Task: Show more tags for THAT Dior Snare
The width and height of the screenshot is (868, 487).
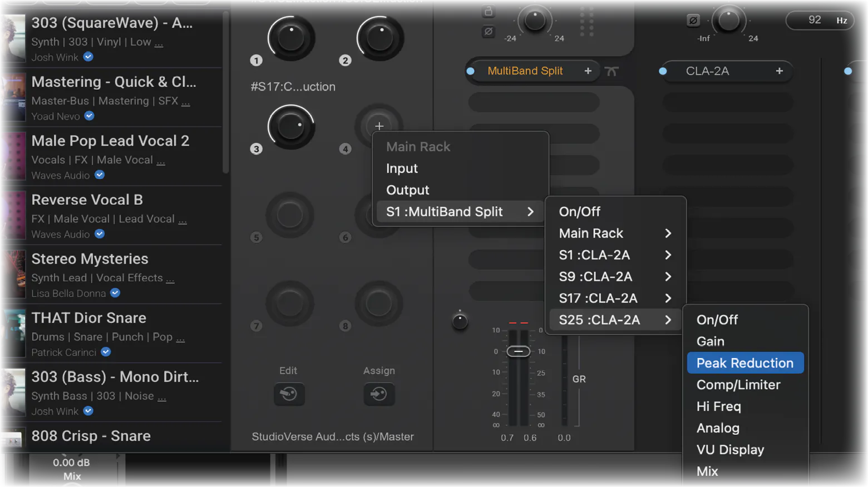Action: pyautogui.click(x=180, y=337)
